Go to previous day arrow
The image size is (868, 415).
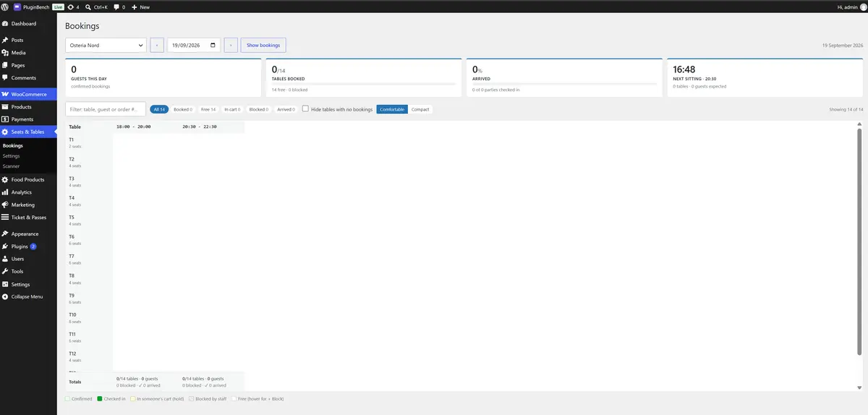[x=157, y=45]
